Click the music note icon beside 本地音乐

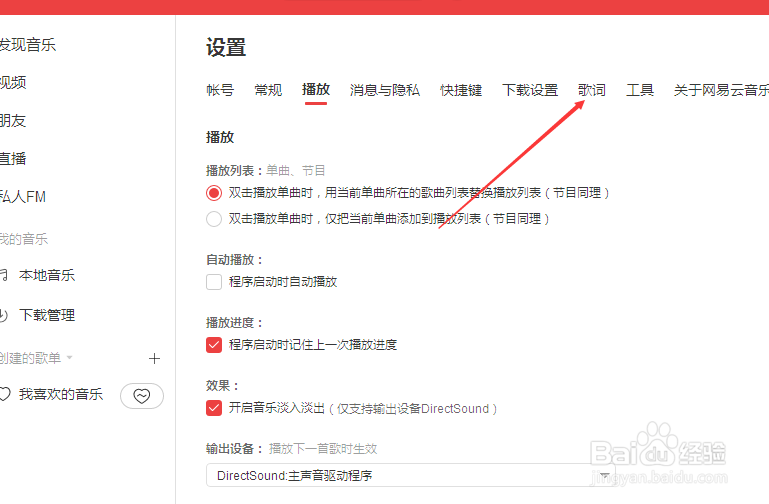point(4,275)
